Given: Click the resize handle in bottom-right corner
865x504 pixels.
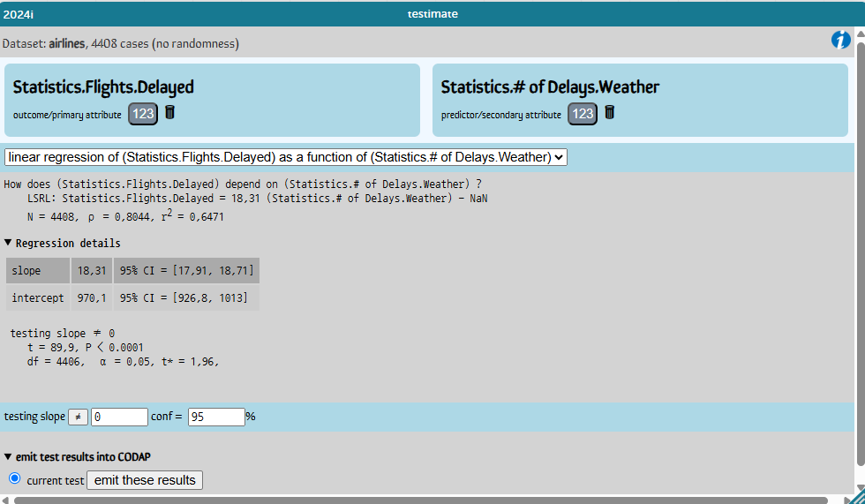Looking at the screenshot, I should [856, 497].
